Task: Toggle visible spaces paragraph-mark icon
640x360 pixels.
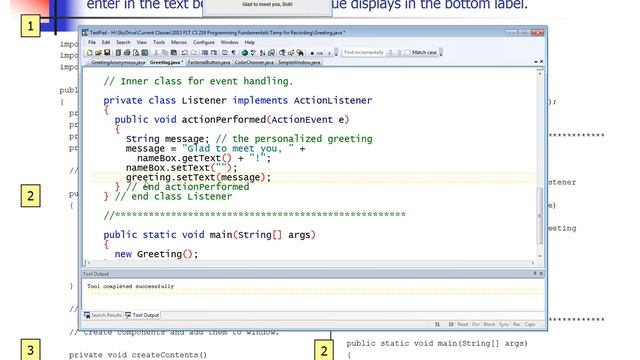Action: pyautogui.click(x=234, y=53)
